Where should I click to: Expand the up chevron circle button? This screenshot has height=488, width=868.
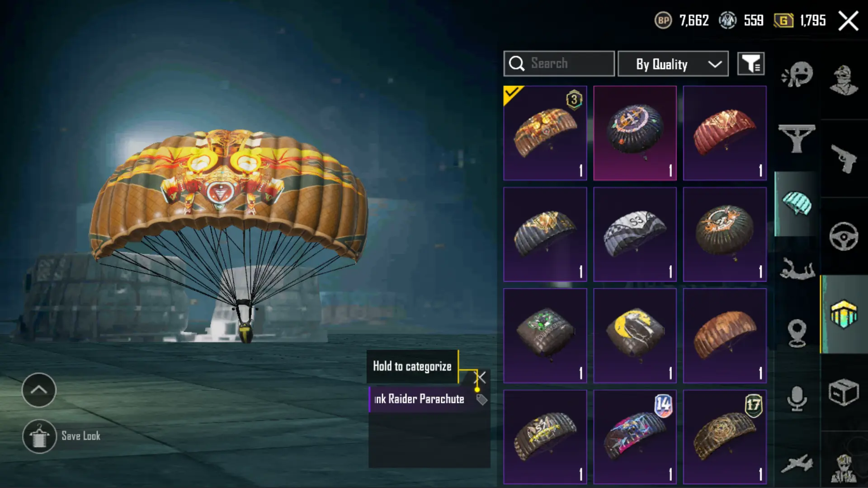pos(39,390)
